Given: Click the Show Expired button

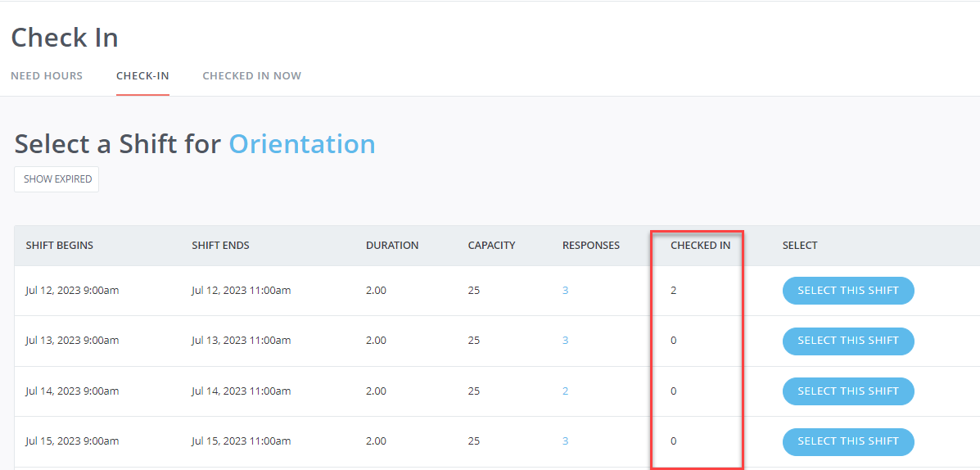Looking at the screenshot, I should click(56, 179).
